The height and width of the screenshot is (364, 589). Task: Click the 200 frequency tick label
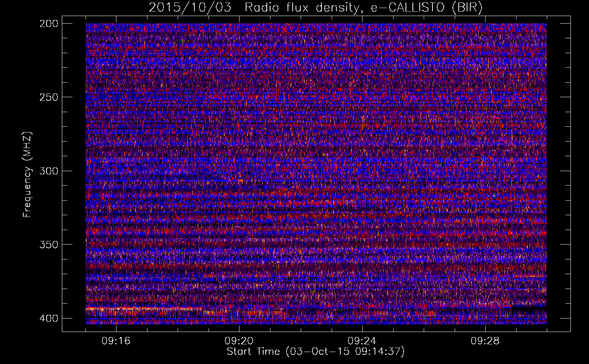49,24
